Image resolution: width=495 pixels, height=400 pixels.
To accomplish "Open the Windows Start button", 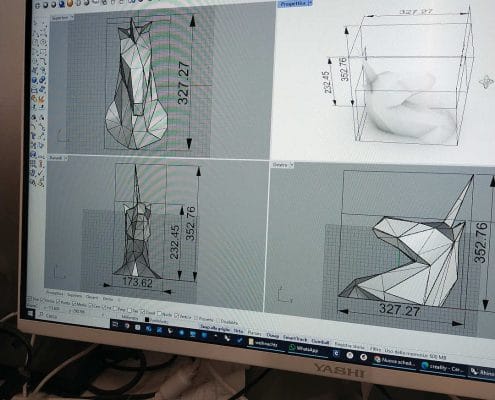I will pos(30,313).
